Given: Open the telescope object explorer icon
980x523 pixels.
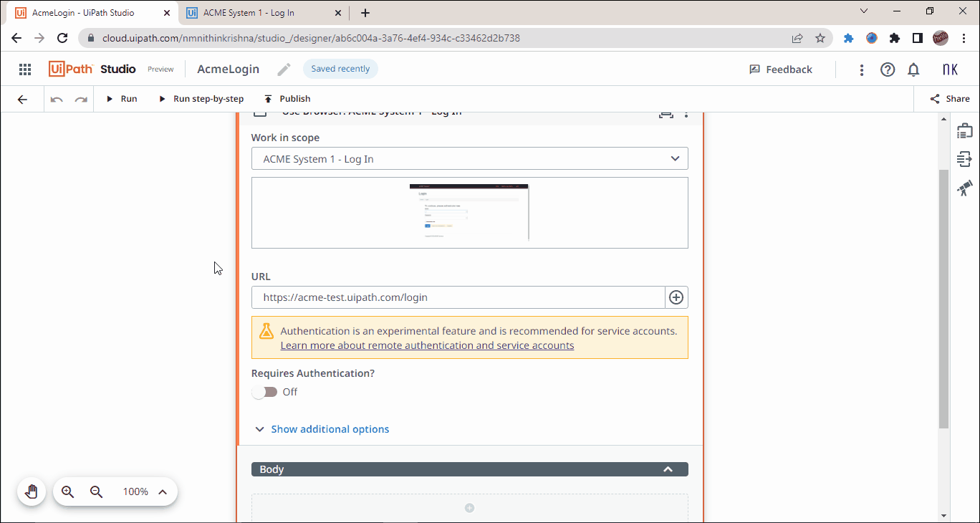Looking at the screenshot, I should pos(964,188).
